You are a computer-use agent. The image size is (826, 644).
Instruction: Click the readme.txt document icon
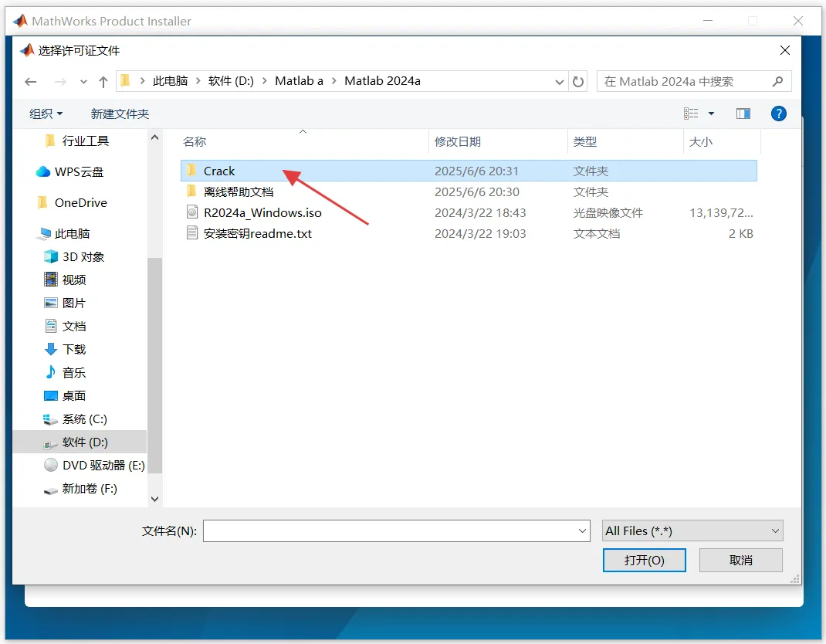click(x=192, y=233)
